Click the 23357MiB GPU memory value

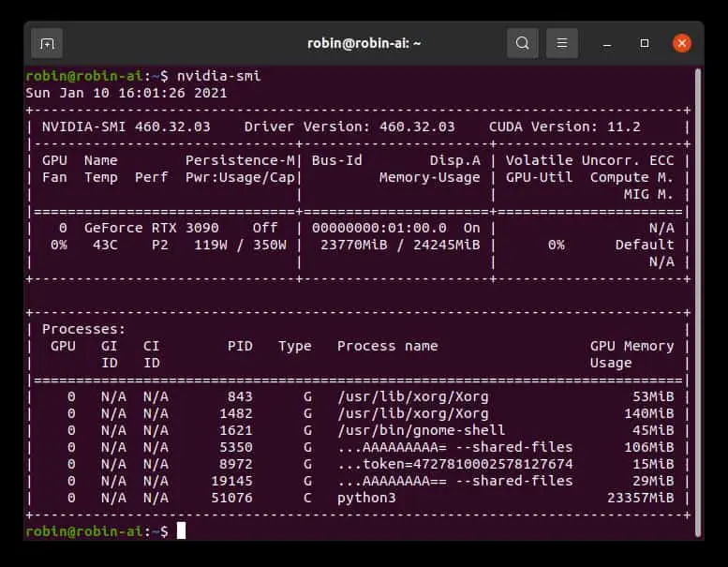[x=640, y=498]
